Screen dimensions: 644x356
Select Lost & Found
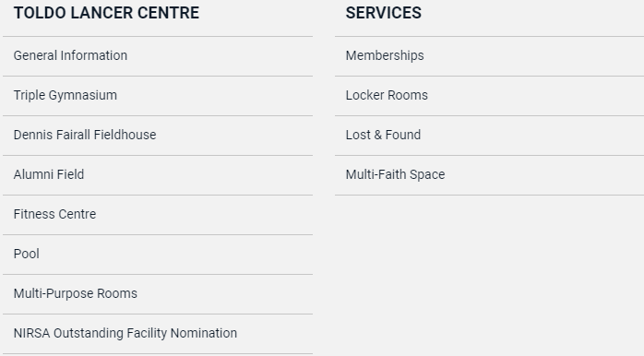coord(383,135)
